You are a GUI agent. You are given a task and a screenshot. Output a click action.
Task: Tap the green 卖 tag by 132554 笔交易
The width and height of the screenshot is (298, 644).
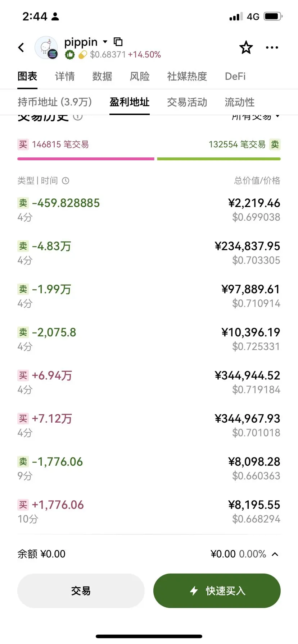point(275,144)
